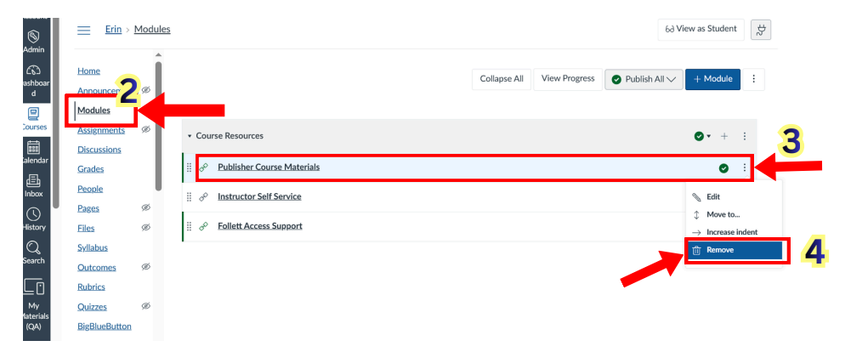Open Files in course navigation

point(86,228)
